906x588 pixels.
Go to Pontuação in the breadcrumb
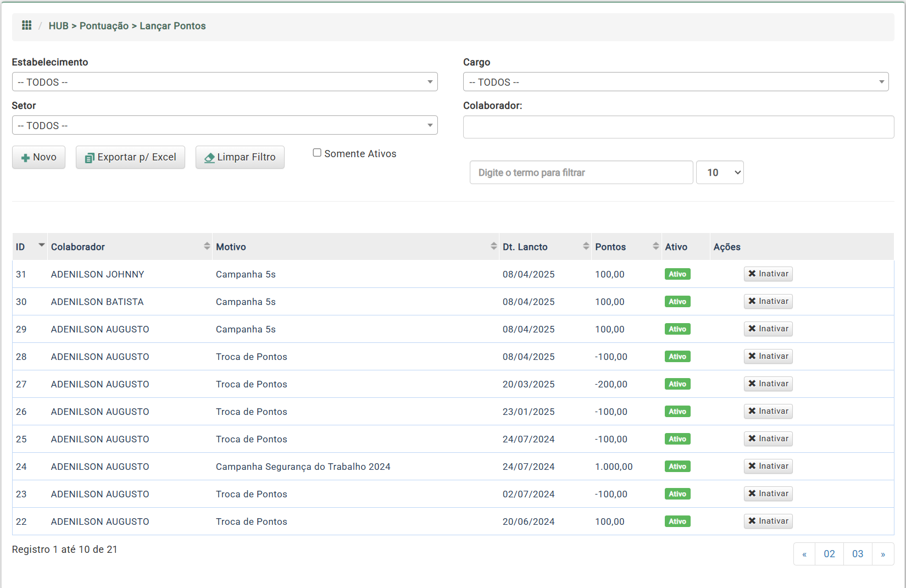104,26
